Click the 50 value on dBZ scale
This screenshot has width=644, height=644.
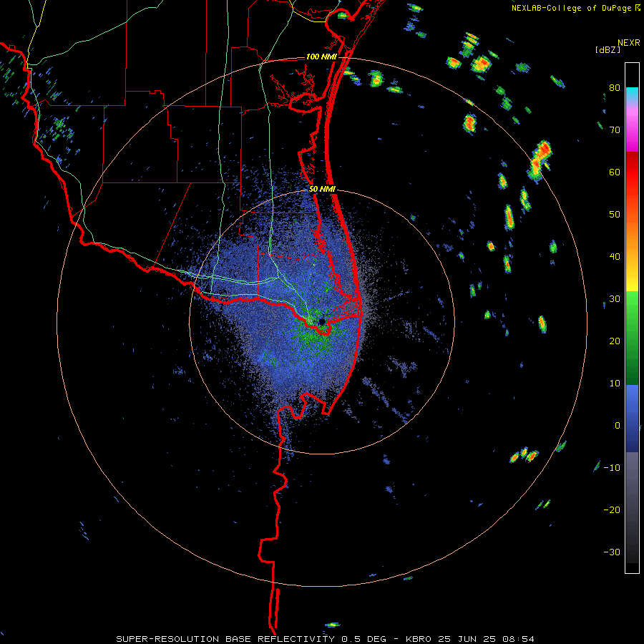pos(615,215)
